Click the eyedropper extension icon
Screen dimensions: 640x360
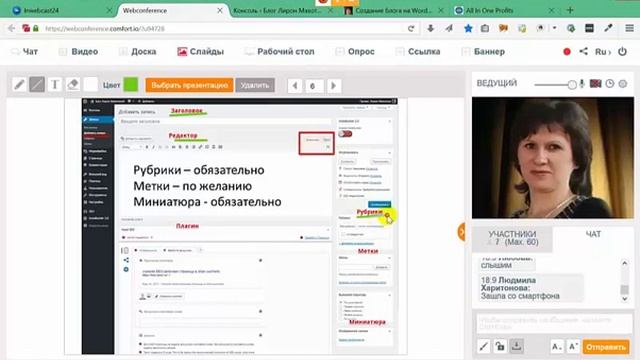(x=609, y=28)
